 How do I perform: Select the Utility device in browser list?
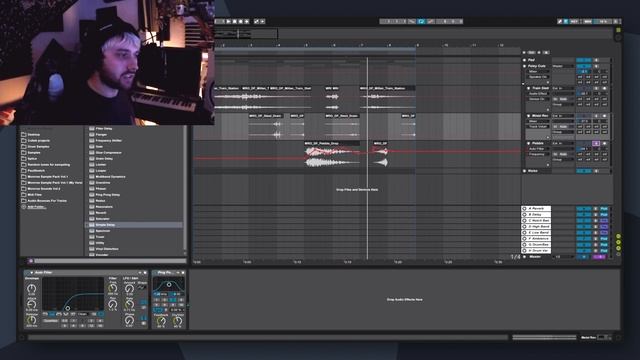point(100,243)
